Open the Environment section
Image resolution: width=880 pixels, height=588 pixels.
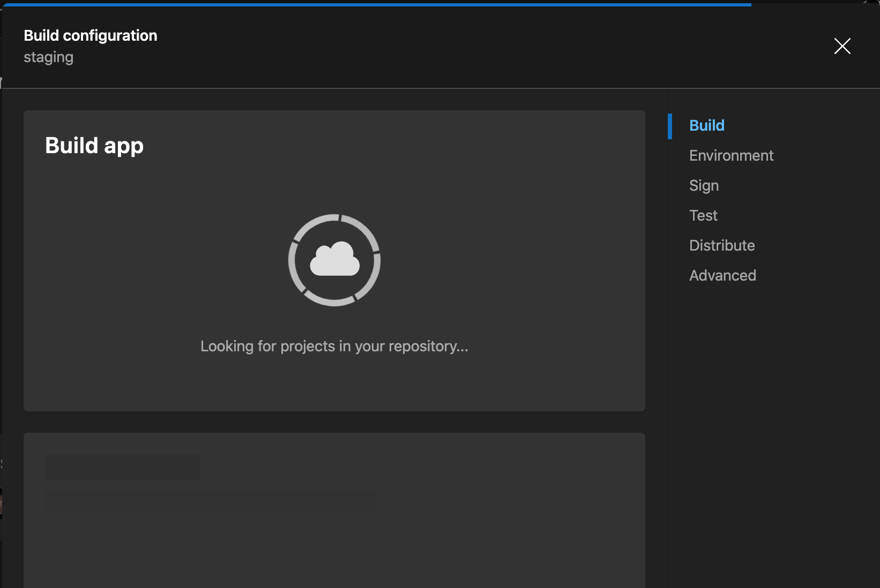pos(731,156)
